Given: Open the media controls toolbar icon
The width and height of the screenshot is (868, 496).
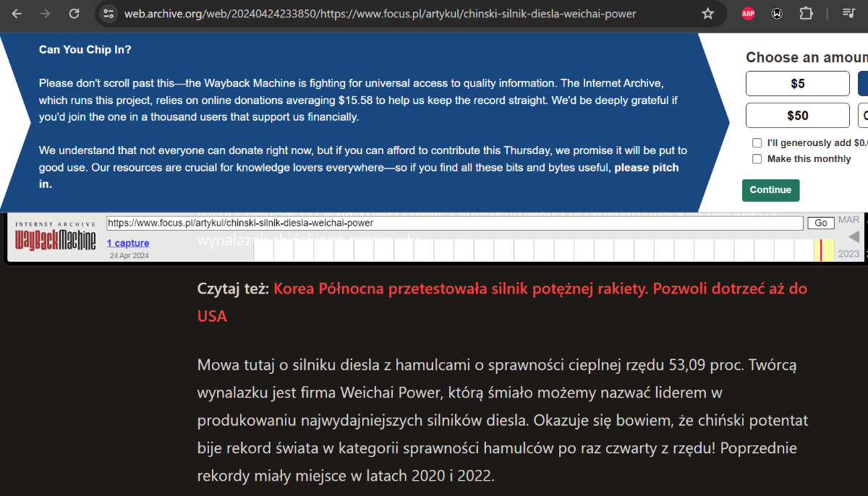Looking at the screenshot, I should pyautogui.click(x=849, y=14).
